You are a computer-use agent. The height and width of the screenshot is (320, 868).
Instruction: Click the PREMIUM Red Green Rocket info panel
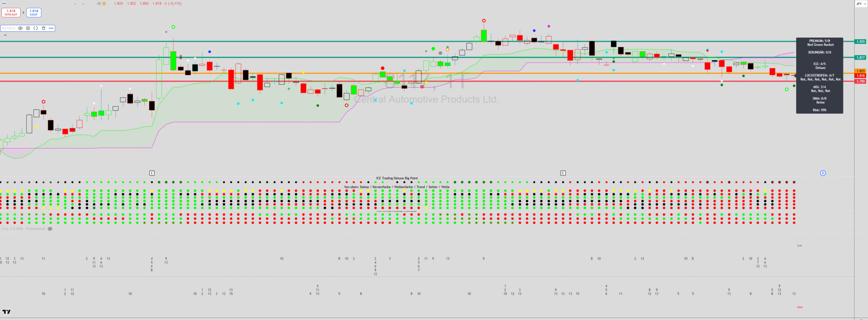click(x=819, y=75)
